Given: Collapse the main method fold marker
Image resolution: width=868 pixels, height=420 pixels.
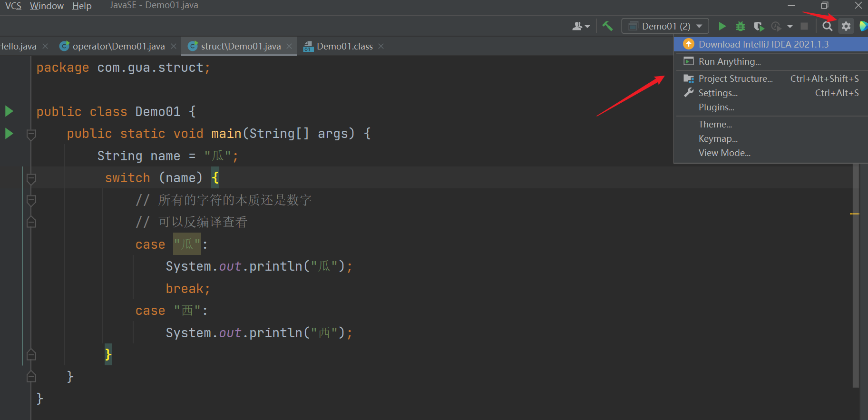Looking at the screenshot, I should (31, 134).
